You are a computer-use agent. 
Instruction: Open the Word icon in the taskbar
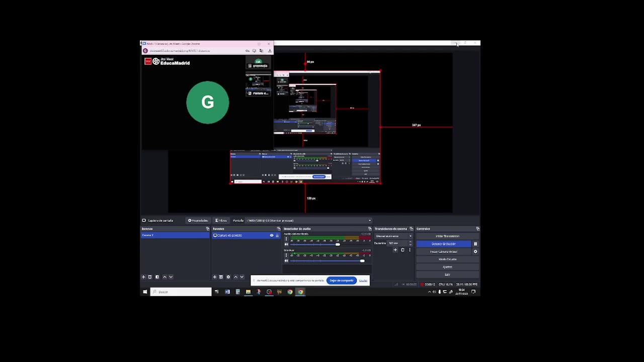click(x=227, y=292)
